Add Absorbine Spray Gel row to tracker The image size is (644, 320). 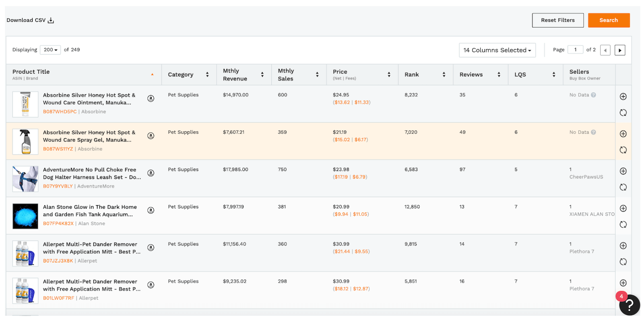coord(623,134)
